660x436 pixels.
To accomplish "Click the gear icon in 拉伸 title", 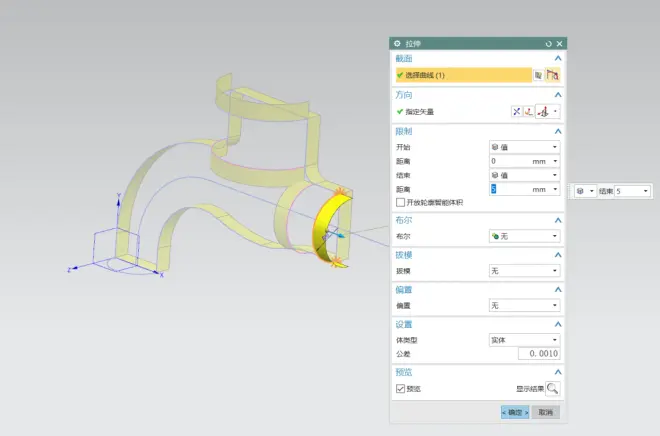I will (397, 44).
